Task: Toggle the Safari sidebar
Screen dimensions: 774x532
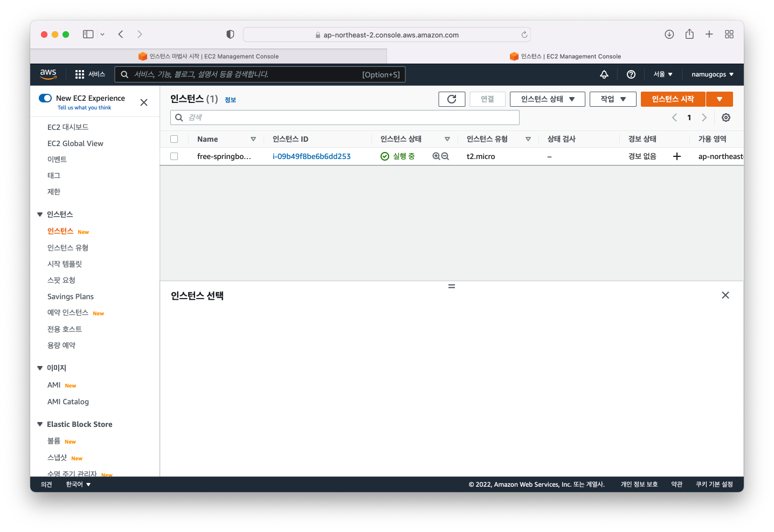Action: [x=88, y=34]
